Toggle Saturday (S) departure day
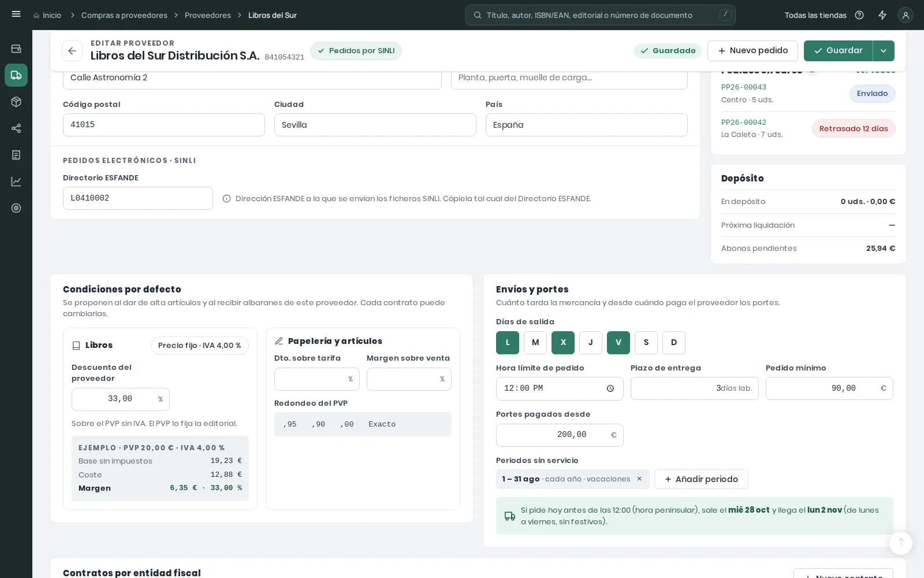Viewport: 924px width, 578px height. pos(646,343)
